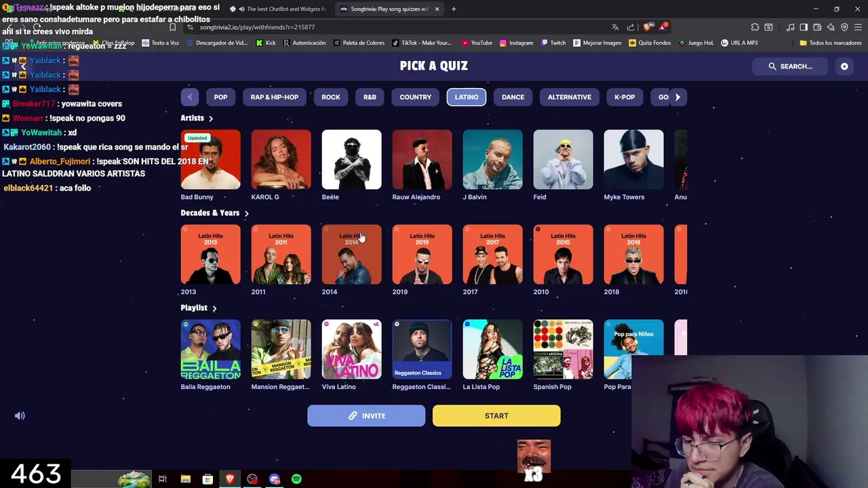Open the Paleta de Colores bookmark
Viewport: 868px width, 488px height.
click(x=359, y=43)
